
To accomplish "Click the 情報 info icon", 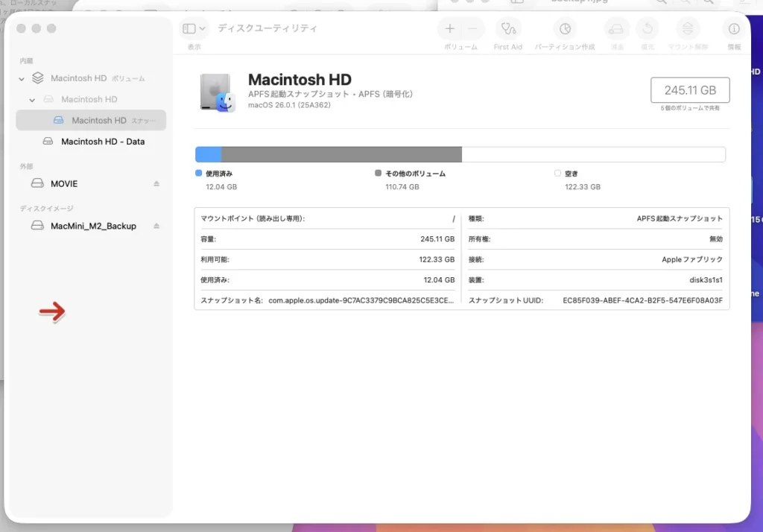I will (734, 29).
